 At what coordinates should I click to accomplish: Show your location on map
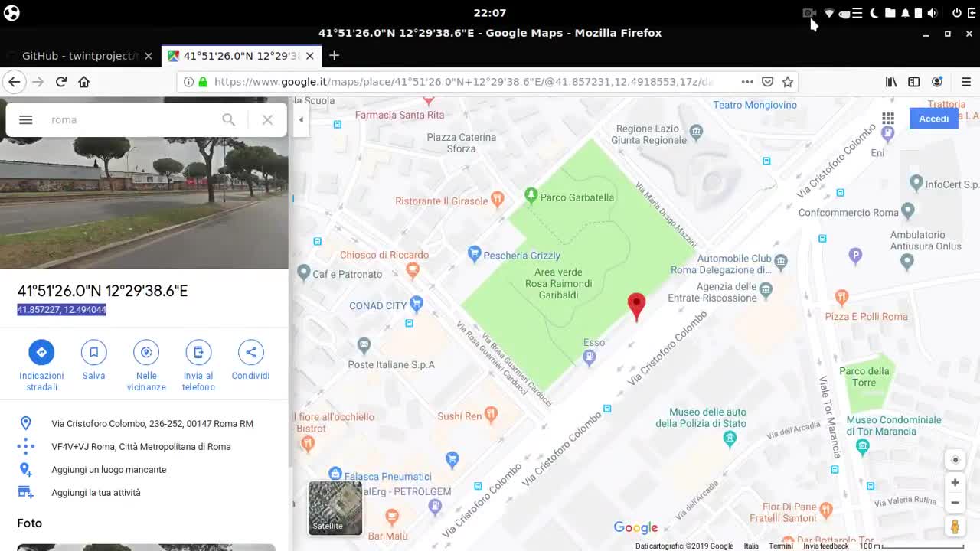[x=955, y=460]
